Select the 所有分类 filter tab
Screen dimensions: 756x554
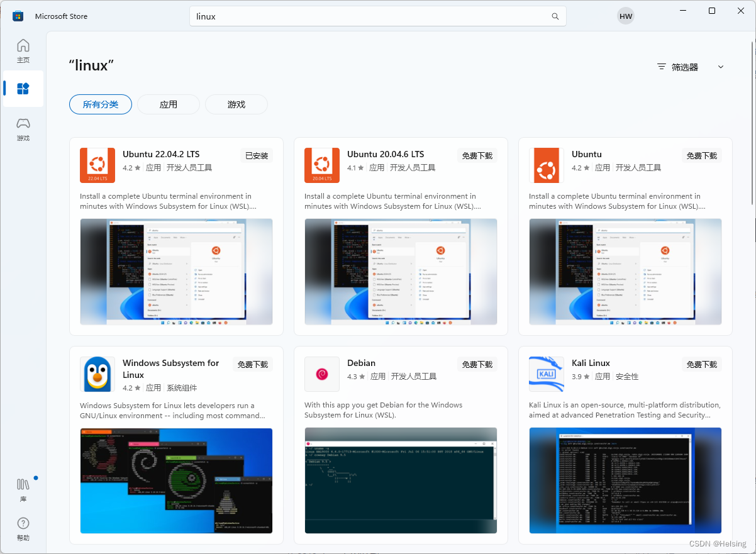(x=101, y=104)
